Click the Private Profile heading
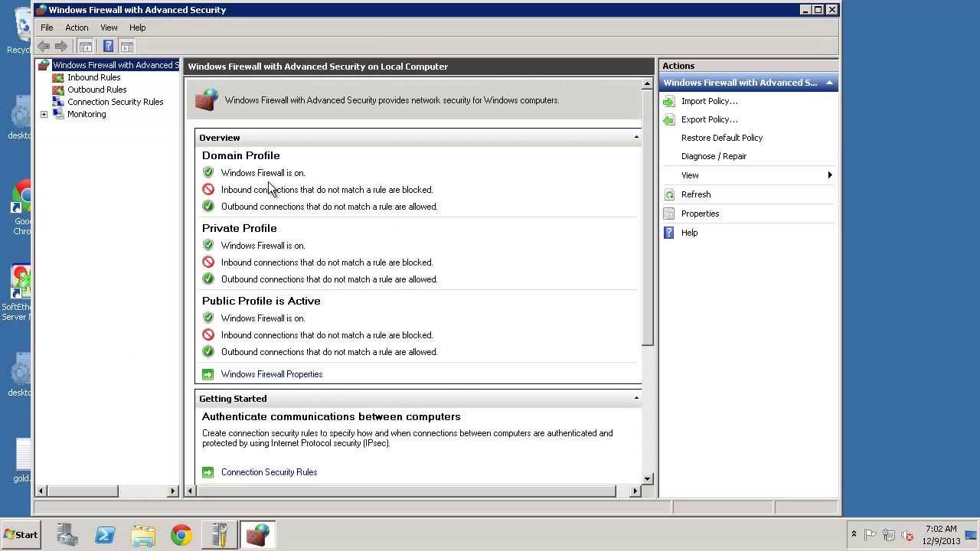 [x=239, y=228]
